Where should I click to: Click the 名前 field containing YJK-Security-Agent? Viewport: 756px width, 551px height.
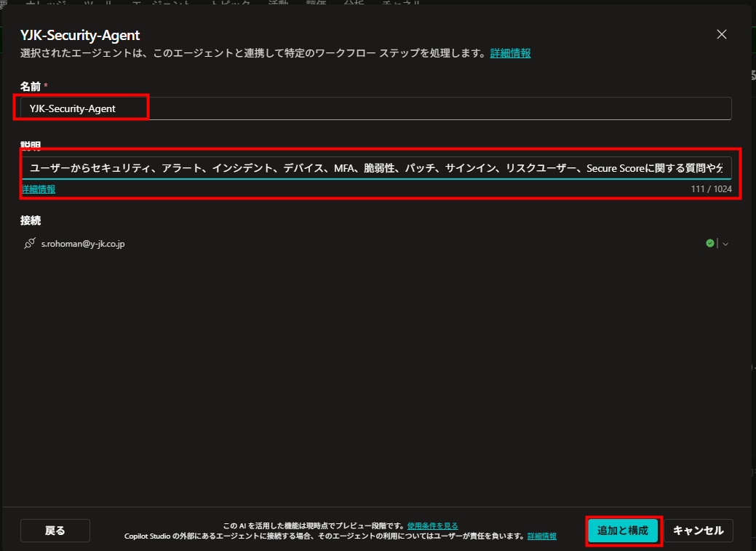click(x=376, y=108)
